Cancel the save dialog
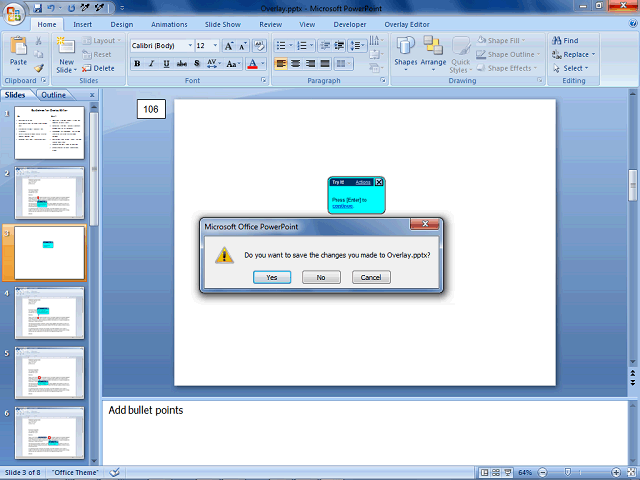The height and width of the screenshot is (480, 640). coord(371,277)
